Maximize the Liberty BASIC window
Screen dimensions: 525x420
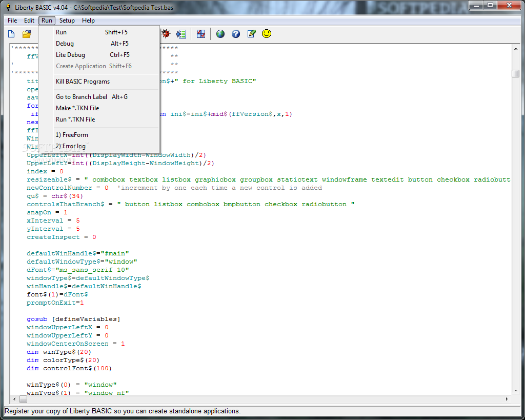coord(490,6)
